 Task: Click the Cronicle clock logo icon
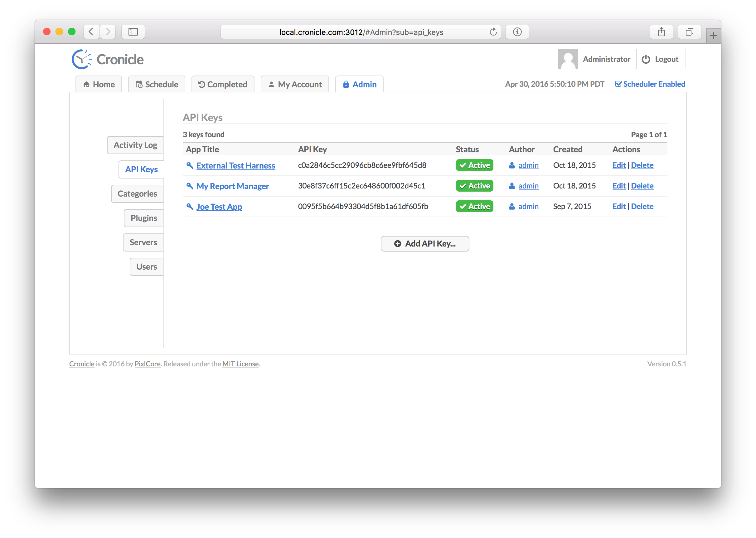pyautogui.click(x=81, y=59)
